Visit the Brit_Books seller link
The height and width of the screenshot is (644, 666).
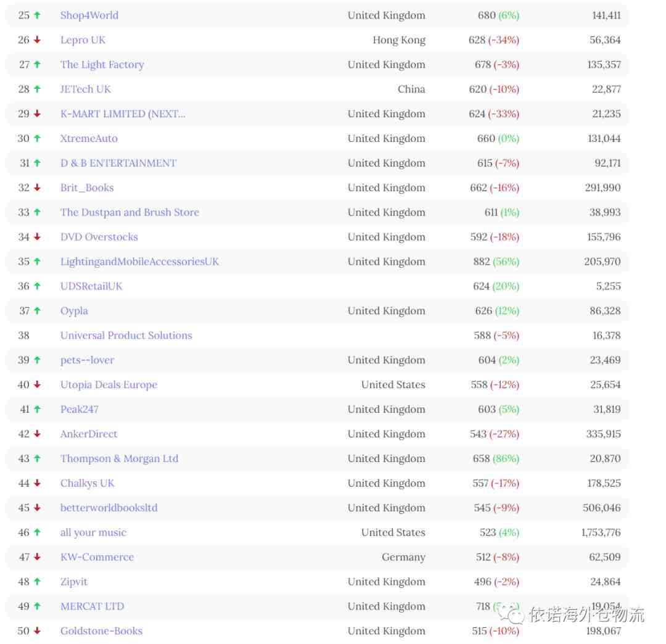87,188
